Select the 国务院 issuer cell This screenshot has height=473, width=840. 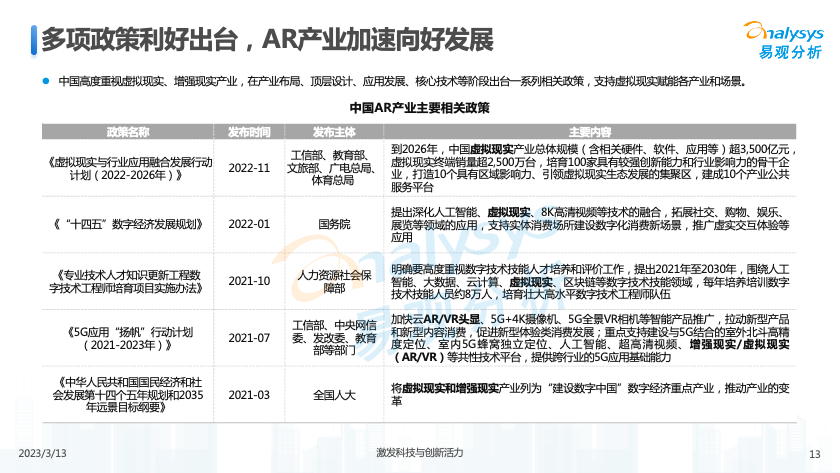(334, 224)
